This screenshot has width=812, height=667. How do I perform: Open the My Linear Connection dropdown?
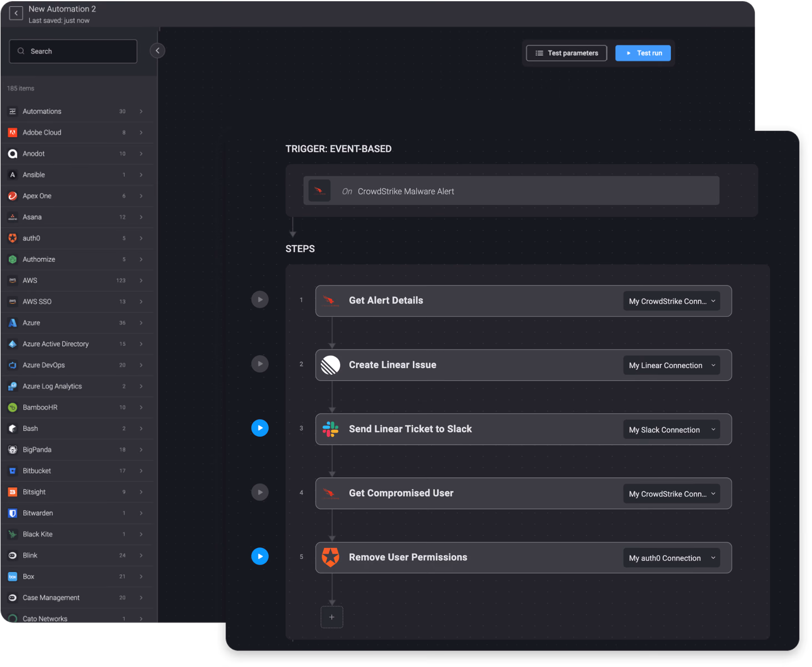pyautogui.click(x=671, y=365)
